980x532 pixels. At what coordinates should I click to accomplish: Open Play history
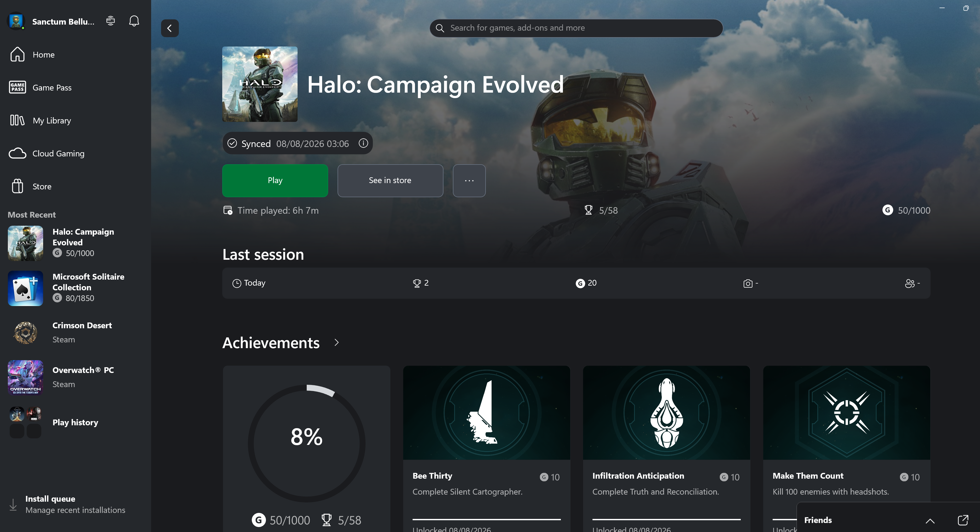pyautogui.click(x=75, y=422)
